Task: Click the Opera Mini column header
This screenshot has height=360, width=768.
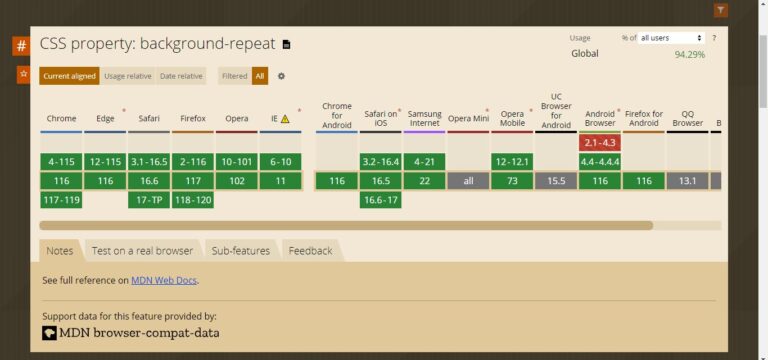Action: (468, 119)
